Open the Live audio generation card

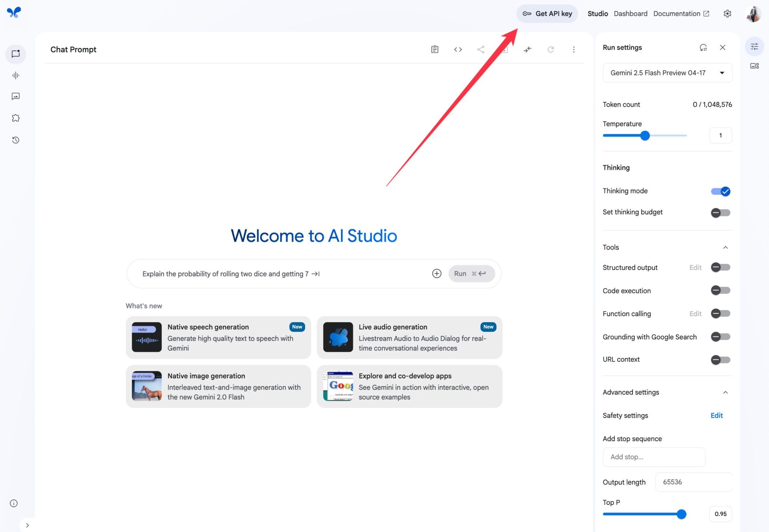pyautogui.click(x=409, y=337)
